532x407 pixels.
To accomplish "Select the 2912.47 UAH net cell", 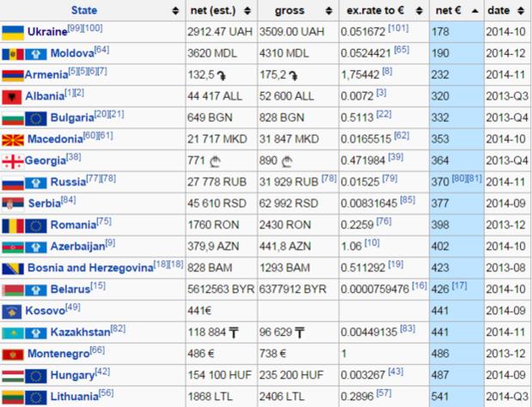I will tap(220, 32).
